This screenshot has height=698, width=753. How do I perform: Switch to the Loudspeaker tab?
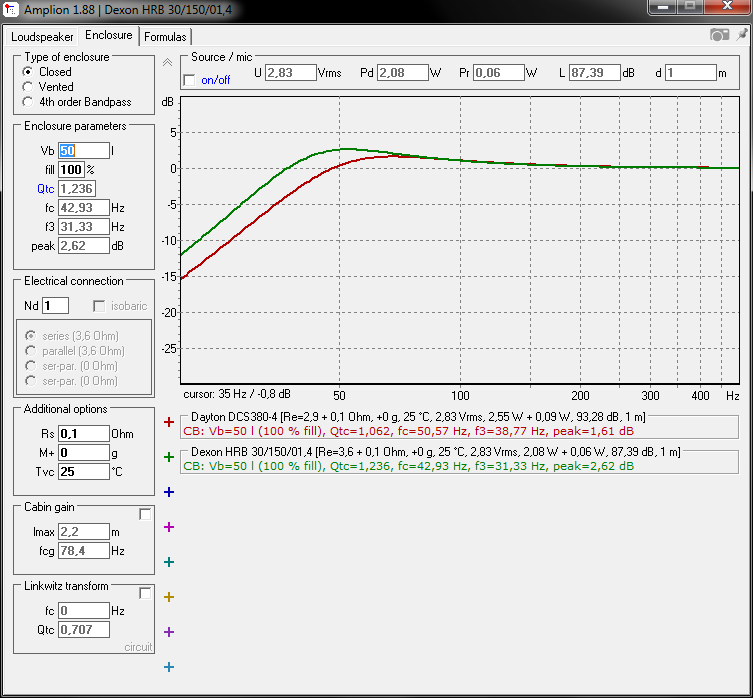[42, 37]
